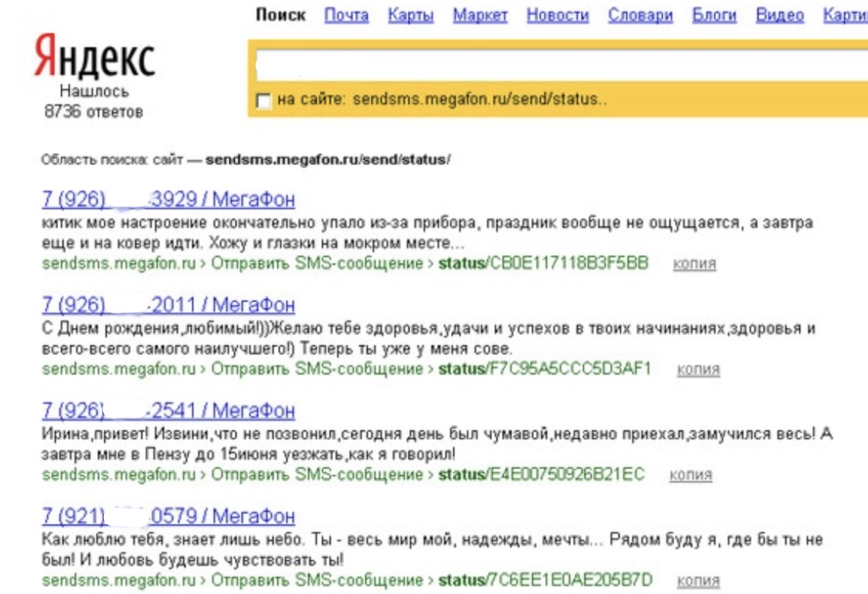Toggle the 'на сайте' search checkbox
Viewport: 868px width, 594px height.
263,101
